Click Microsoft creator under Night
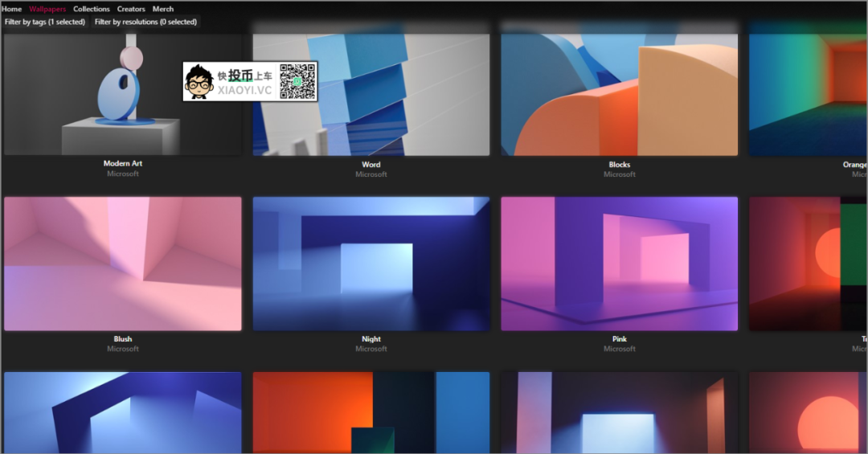The image size is (868, 454). click(x=371, y=349)
